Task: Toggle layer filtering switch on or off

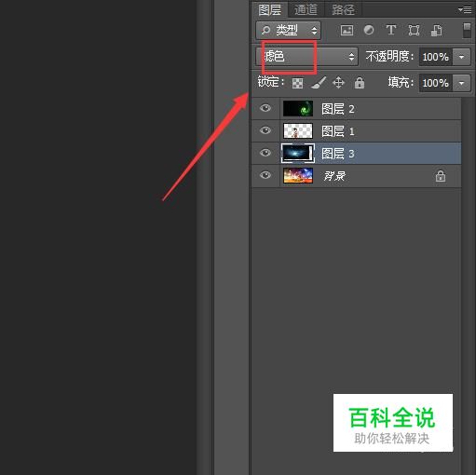Action: click(x=467, y=31)
